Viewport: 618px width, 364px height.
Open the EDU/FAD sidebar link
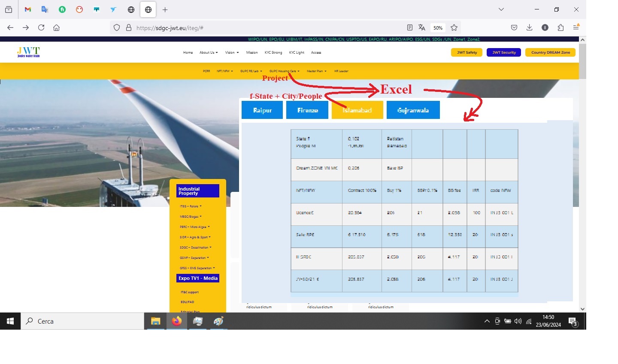pos(187,302)
